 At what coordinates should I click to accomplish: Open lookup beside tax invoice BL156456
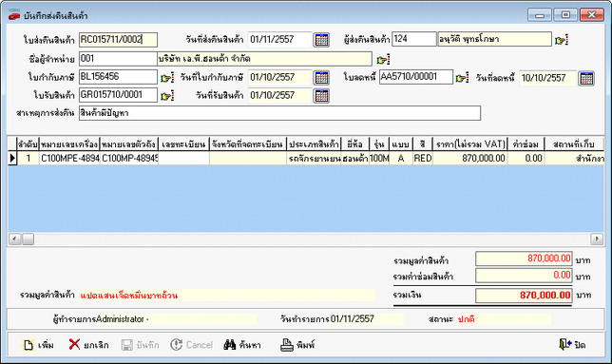coord(167,78)
